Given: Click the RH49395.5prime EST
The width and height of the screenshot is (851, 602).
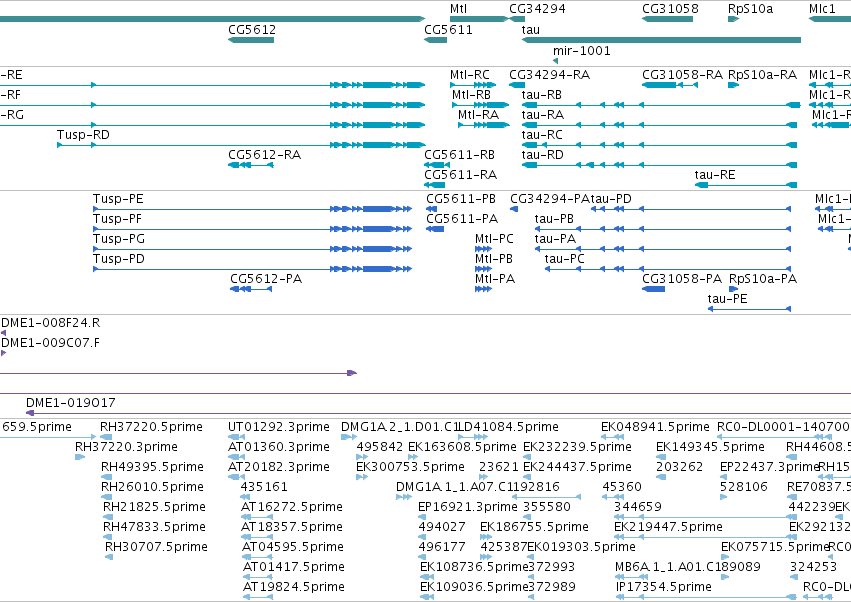Looking at the screenshot, I should point(107,477).
